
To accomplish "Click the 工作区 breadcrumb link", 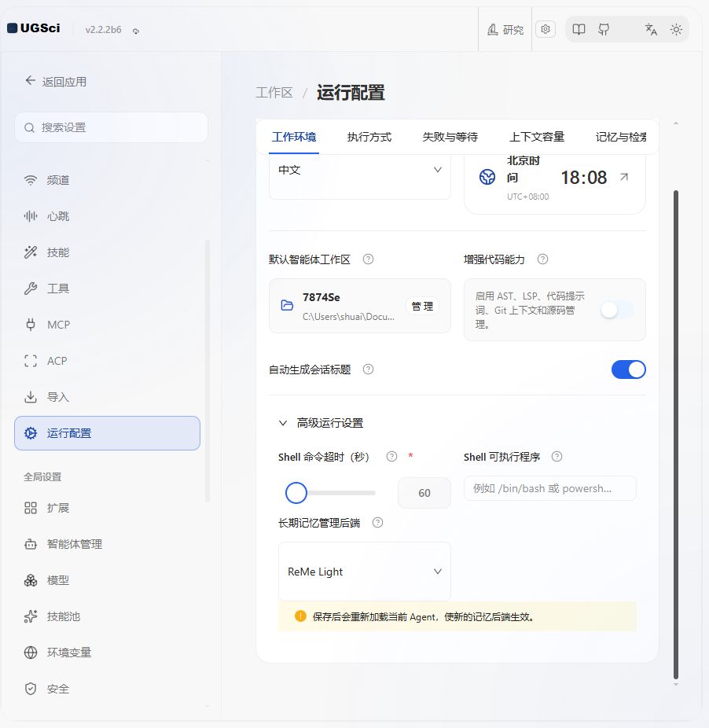I will [274, 93].
